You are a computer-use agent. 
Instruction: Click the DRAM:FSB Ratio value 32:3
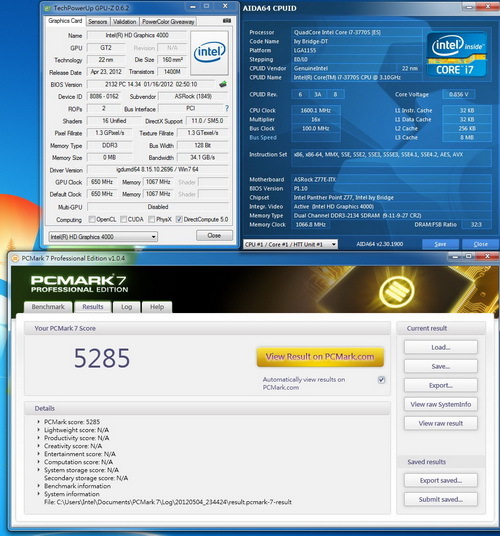click(x=476, y=225)
